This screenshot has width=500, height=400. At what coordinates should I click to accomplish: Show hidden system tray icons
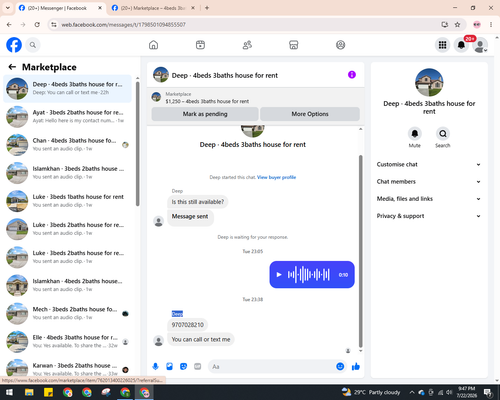pos(412,392)
